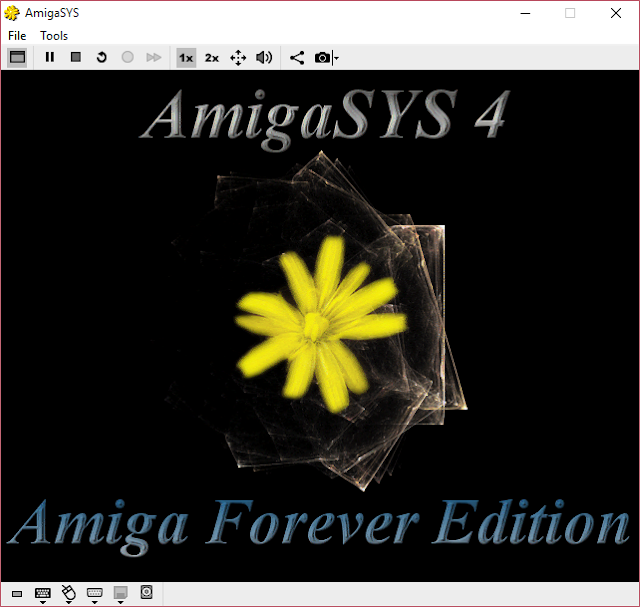Open the share icon in toolbar
640x607 pixels.
297,58
